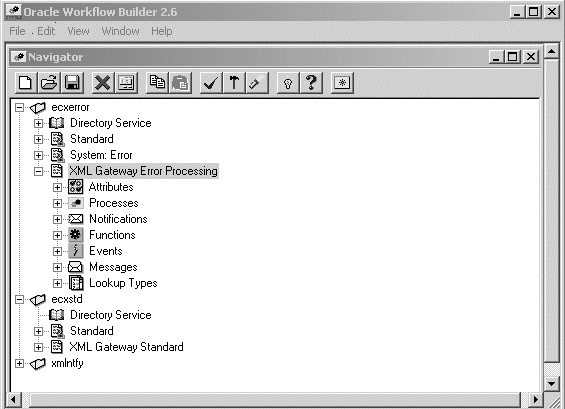Expand XML Gateway Standard item type
565x409 pixels.
(x=38, y=347)
